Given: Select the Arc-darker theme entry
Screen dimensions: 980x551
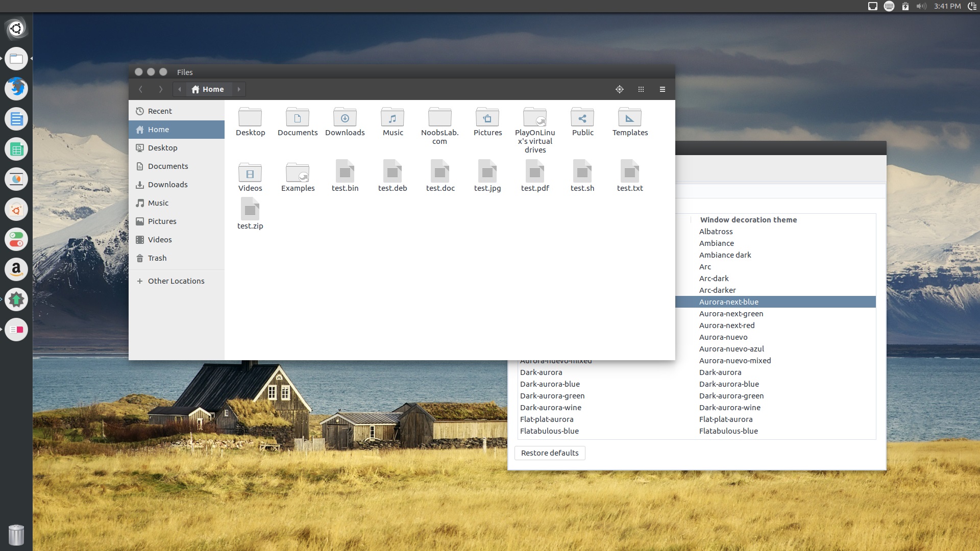Looking at the screenshot, I should tap(718, 290).
